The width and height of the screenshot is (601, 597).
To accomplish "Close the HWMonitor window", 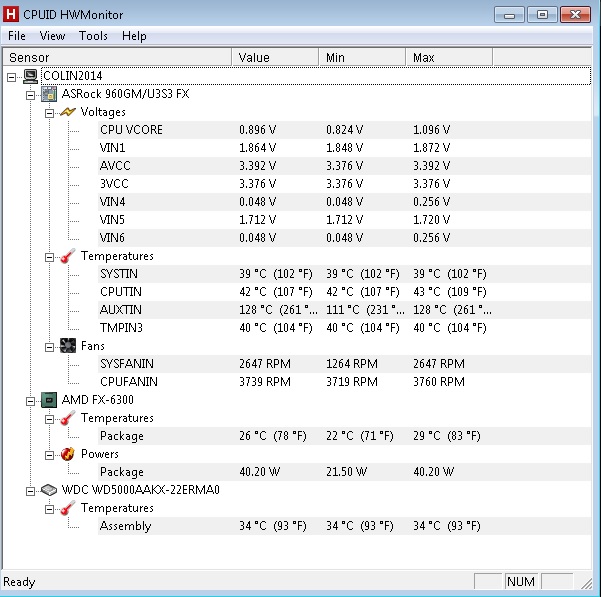I will point(575,15).
